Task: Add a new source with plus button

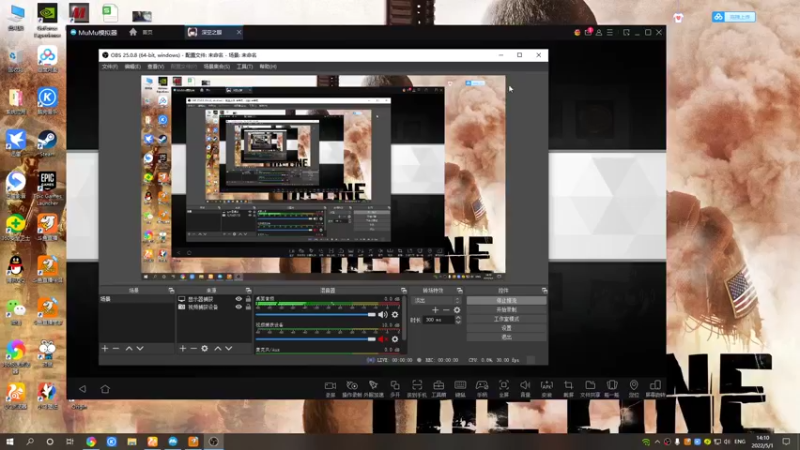Action: point(183,348)
